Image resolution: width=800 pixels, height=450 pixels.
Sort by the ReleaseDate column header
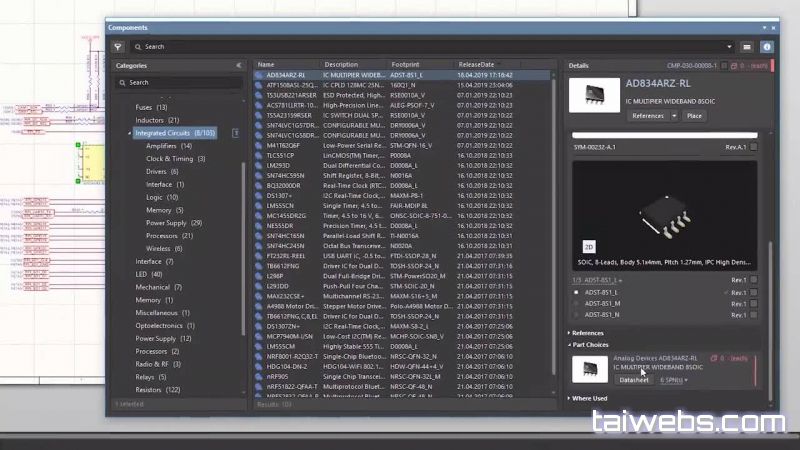(x=476, y=65)
